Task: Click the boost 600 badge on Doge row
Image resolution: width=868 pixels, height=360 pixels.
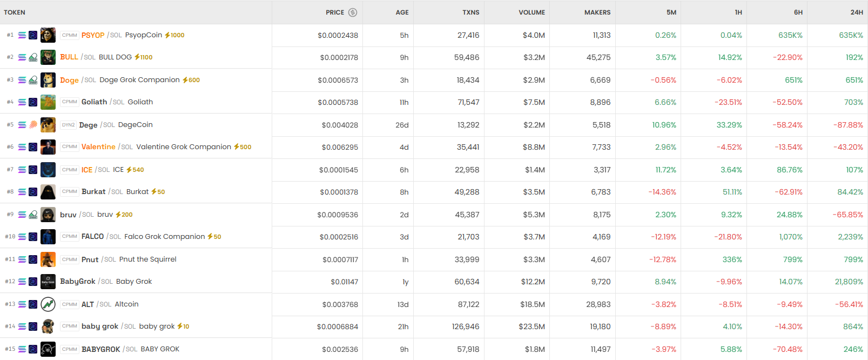Action: [191, 80]
